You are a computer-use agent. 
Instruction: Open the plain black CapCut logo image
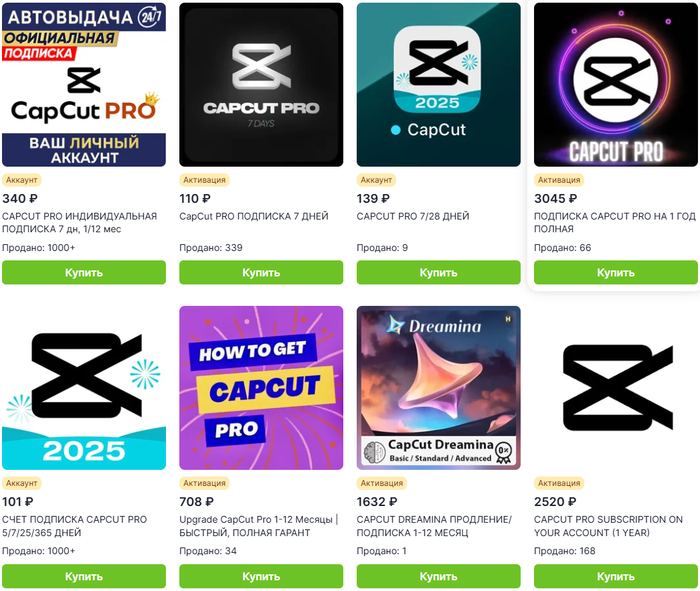pos(616,388)
